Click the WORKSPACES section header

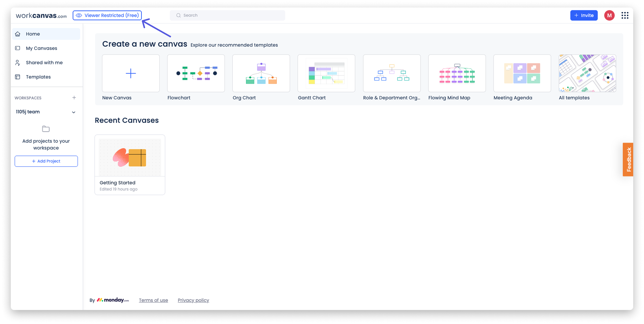point(28,98)
